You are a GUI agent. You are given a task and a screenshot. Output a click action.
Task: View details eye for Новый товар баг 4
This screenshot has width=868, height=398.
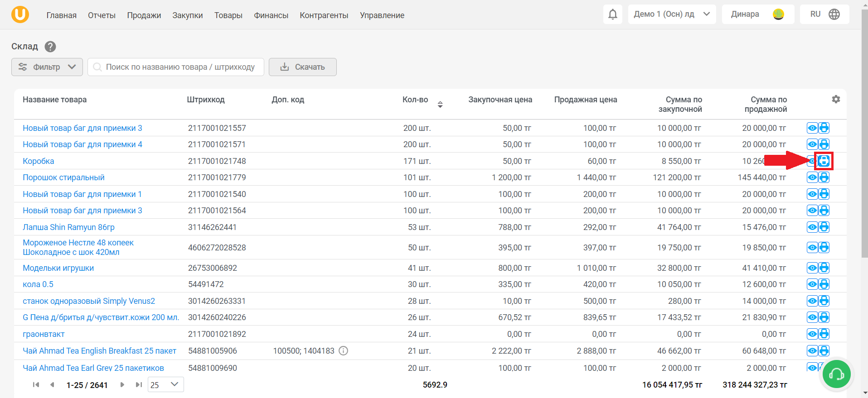point(812,144)
